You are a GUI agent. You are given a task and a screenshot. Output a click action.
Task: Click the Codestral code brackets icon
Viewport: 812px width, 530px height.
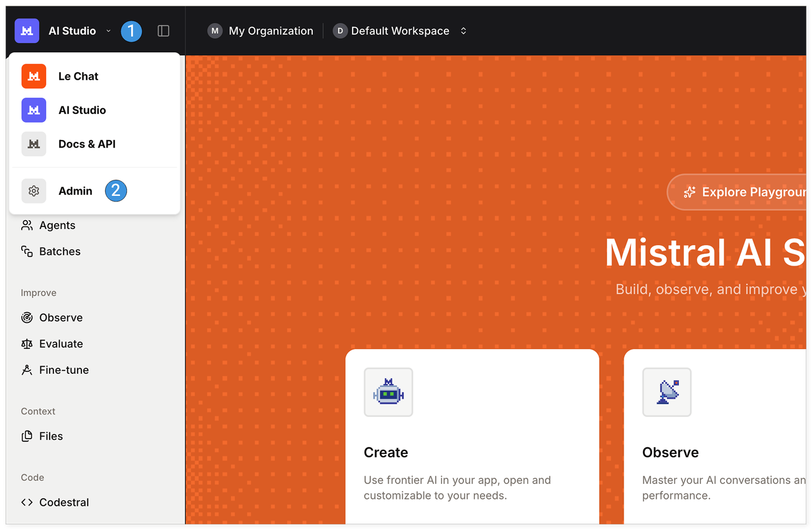coord(27,502)
